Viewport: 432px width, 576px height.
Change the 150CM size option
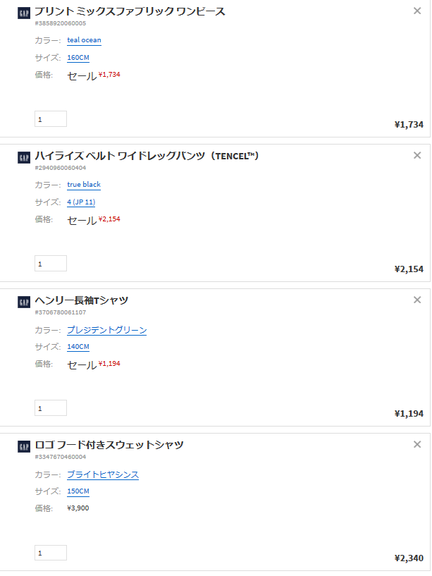[78, 491]
